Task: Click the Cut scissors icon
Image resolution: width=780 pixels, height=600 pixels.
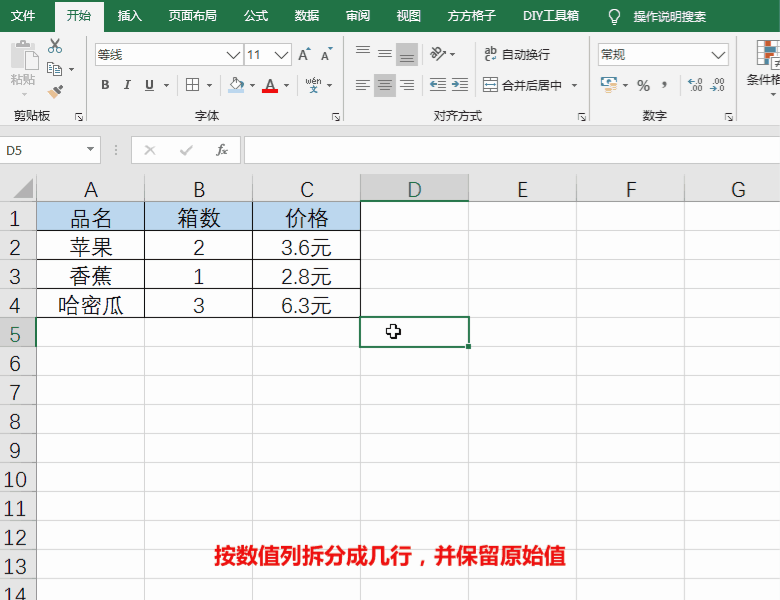Action: pos(55,46)
